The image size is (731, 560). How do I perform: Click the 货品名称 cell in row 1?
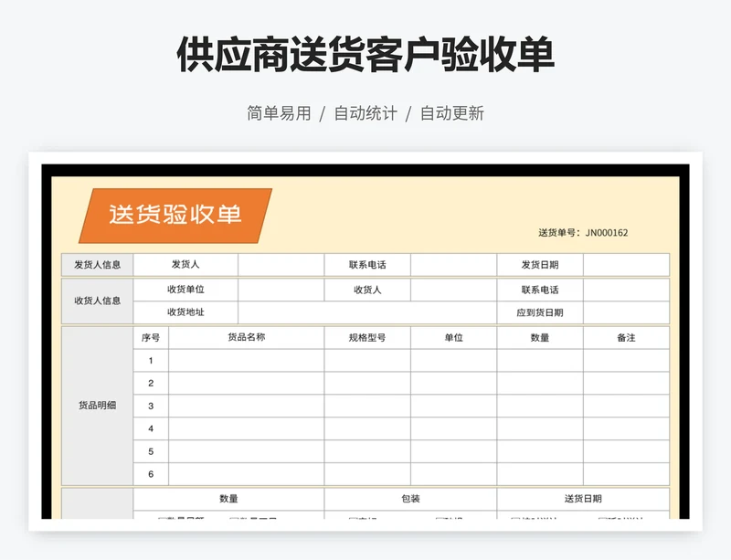(246, 361)
